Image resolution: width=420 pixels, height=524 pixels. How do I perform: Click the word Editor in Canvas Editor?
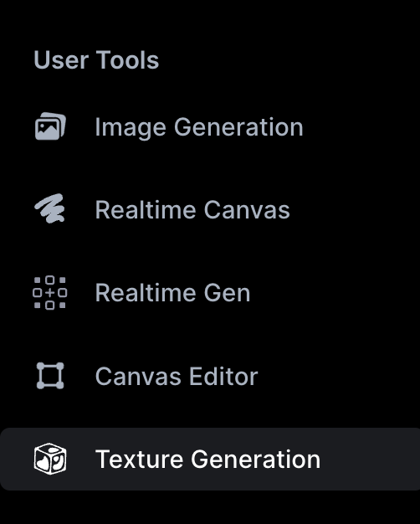click(x=223, y=377)
